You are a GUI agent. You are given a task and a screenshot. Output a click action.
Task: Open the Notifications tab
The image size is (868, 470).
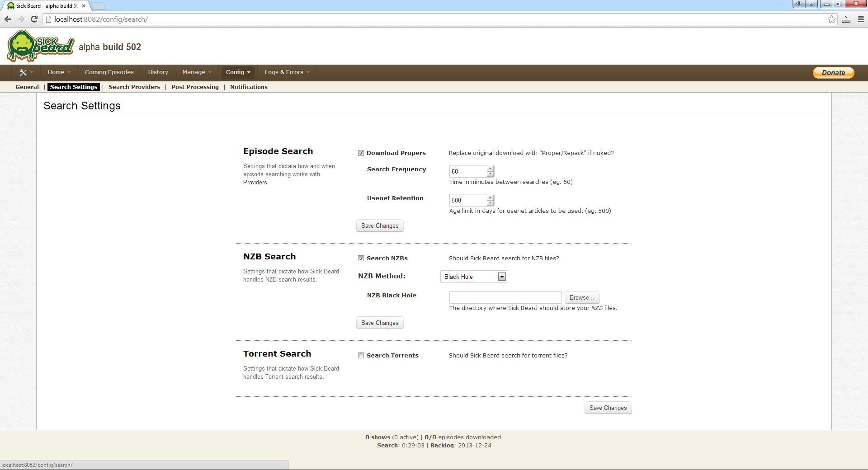pyautogui.click(x=249, y=87)
